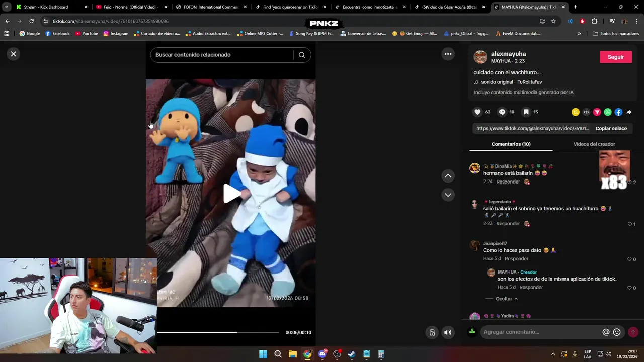This screenshot has height=362, width=644.
Task: Go back to the previous page
Action: coord(7,21)
